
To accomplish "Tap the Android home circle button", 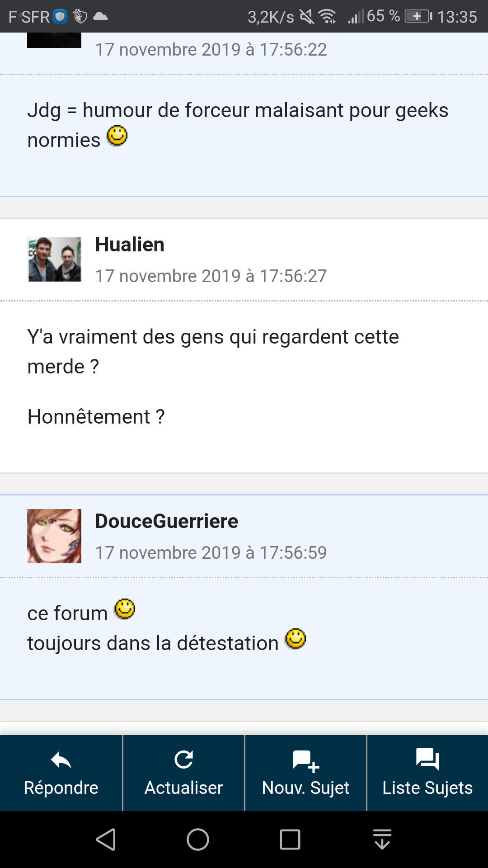I will 198,840.
